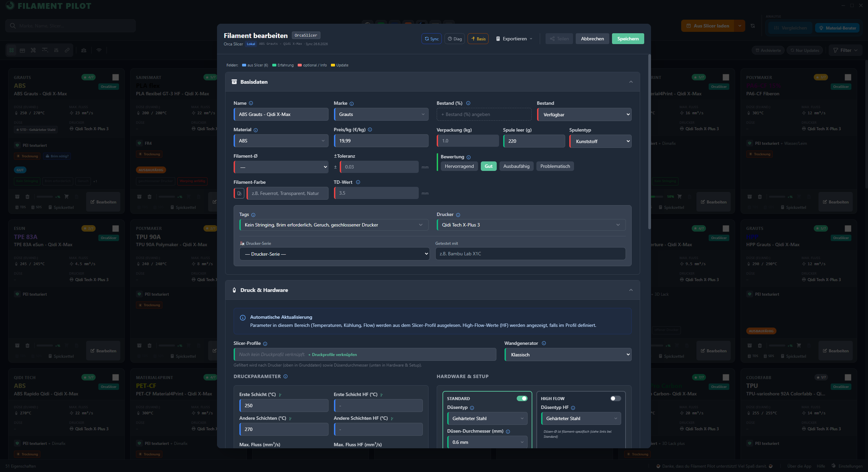Click Hilfe in status bar
The height and width of the screenshot is (472, 868).
click(821, 466)
